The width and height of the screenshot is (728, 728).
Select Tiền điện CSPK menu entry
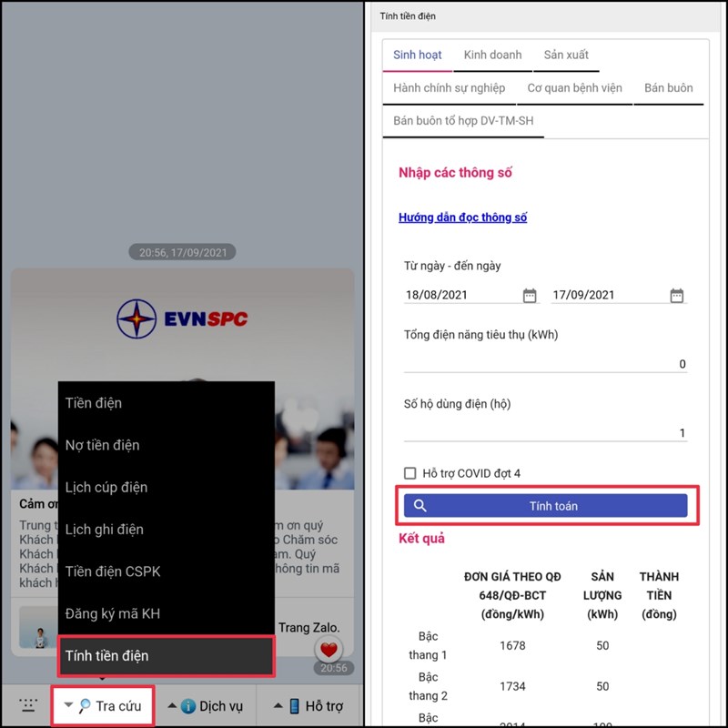[167, 571]
